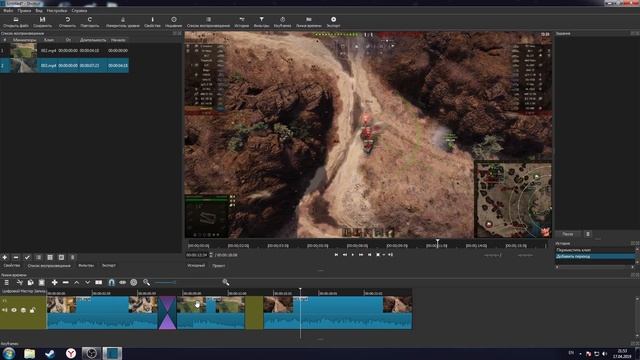Open the File menu
The width and height of the screenshot is (640, 360).
click(8, 11)
